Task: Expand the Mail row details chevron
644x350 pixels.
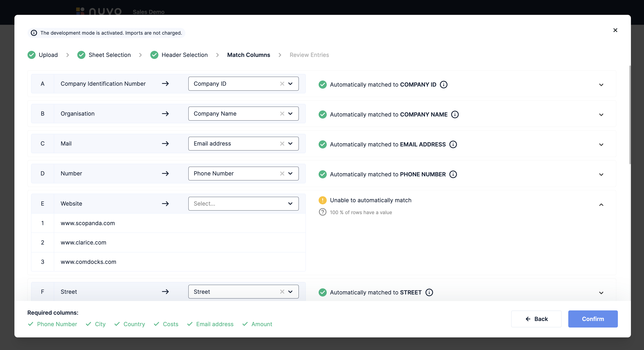Action: (601, 145)
